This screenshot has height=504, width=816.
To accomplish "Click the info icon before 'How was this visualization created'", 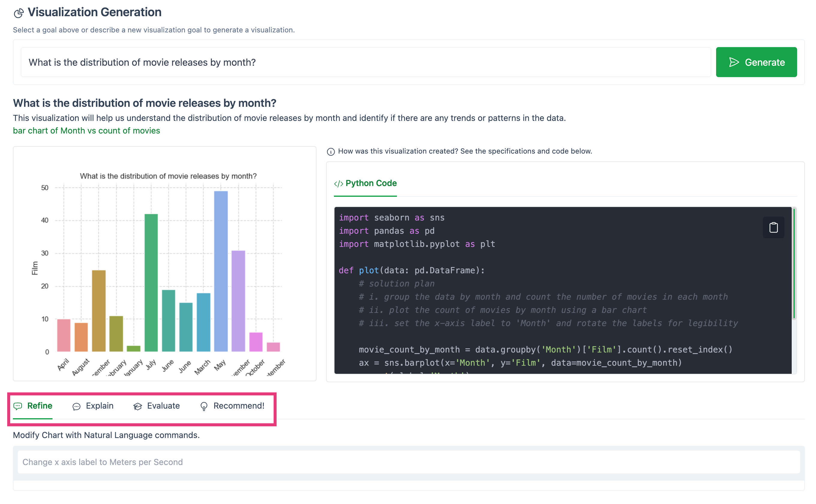I will (331, 152).
